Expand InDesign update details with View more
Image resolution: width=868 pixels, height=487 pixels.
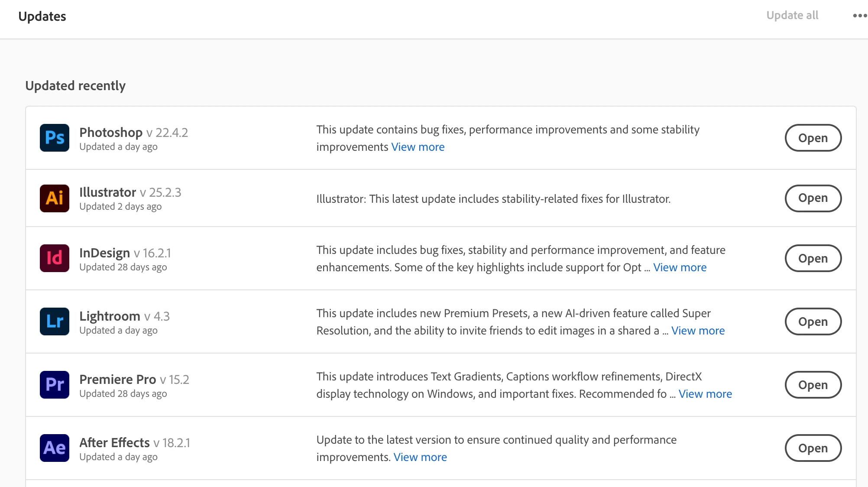pyautogui.click(x=680, y=268)
